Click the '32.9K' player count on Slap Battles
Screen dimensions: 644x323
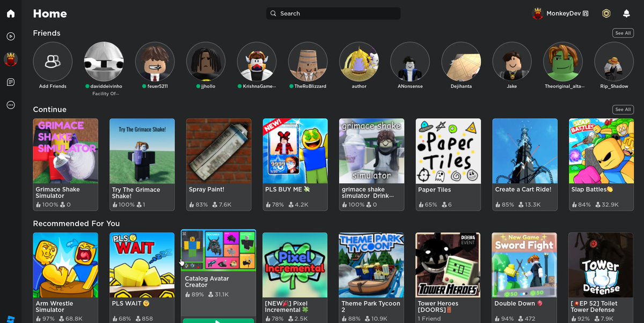610,205
